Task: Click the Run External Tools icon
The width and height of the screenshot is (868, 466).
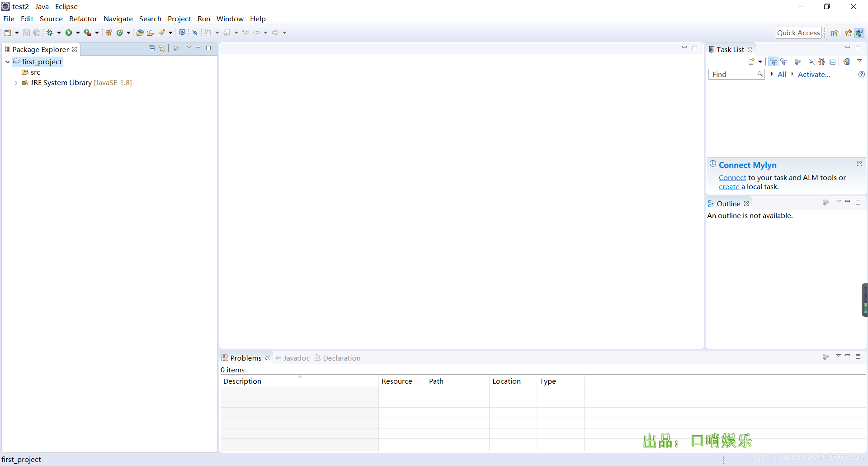Action: tap(88, 33)
